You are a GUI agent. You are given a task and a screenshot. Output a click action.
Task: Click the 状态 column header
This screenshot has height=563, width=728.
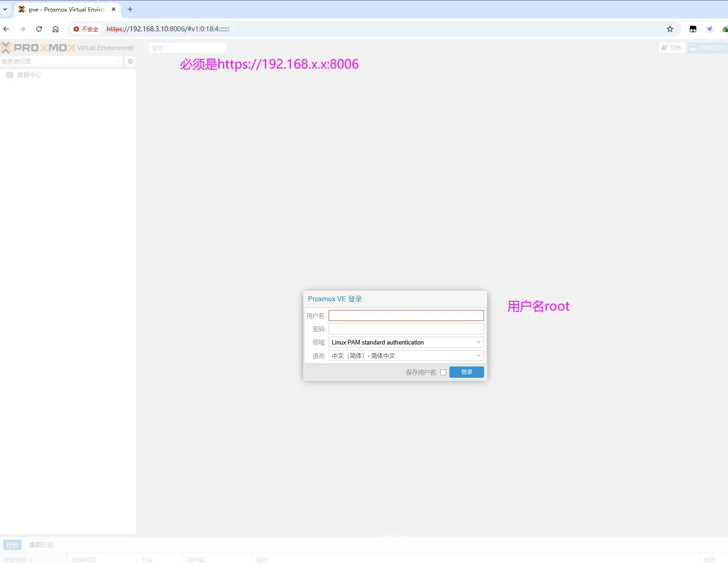point(714,560)
